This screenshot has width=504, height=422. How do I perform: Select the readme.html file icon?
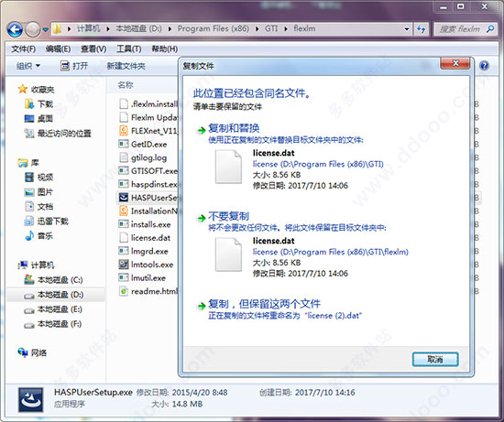(x=124, y=291)
